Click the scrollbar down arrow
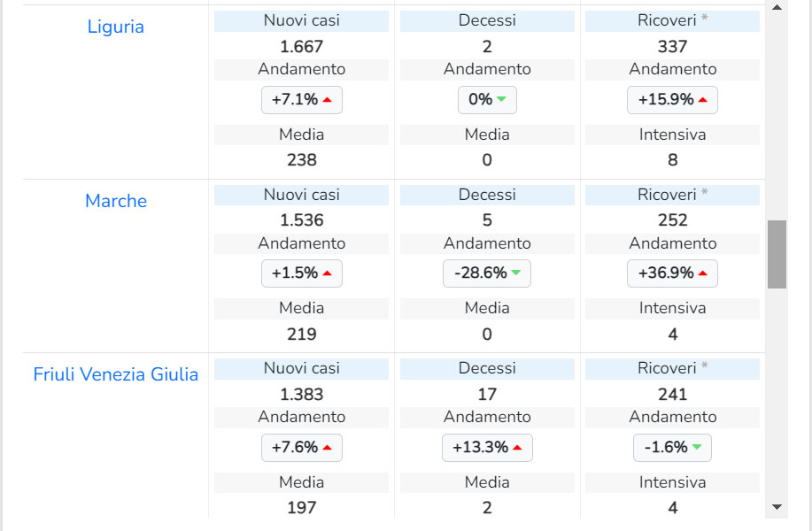 [777, 507]
